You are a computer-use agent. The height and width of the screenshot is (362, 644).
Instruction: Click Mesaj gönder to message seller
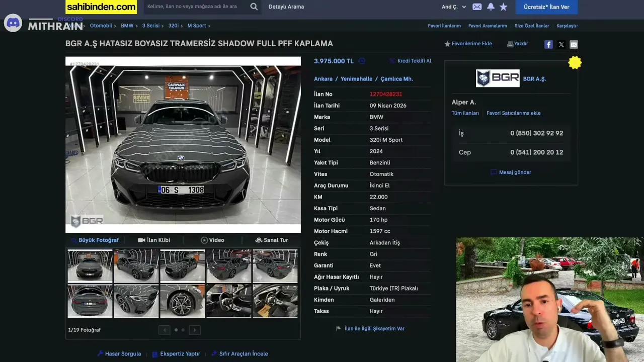click(x=511, y=172)
